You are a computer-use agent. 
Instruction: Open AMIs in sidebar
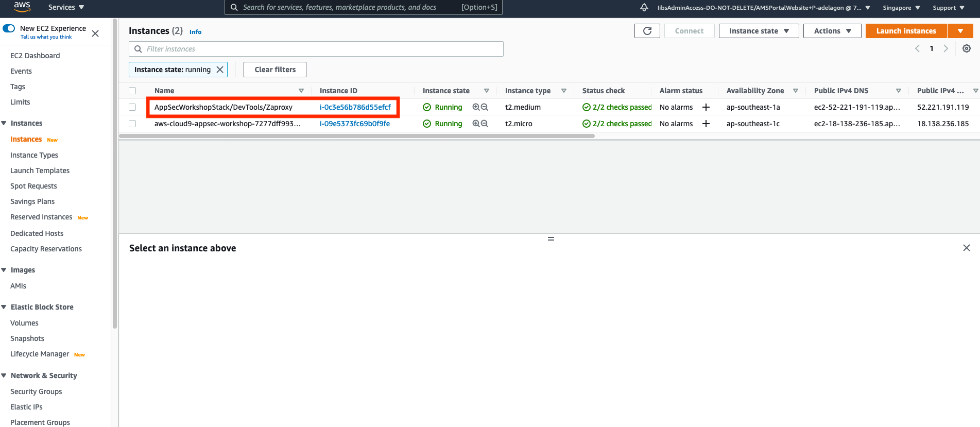point(18,286)
